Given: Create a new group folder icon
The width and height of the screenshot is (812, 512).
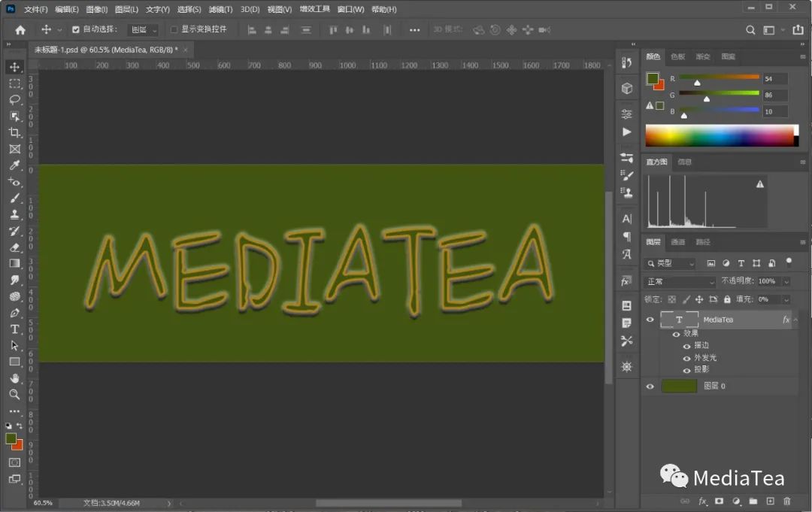Looking at the screenshot, I should (753, 501).
